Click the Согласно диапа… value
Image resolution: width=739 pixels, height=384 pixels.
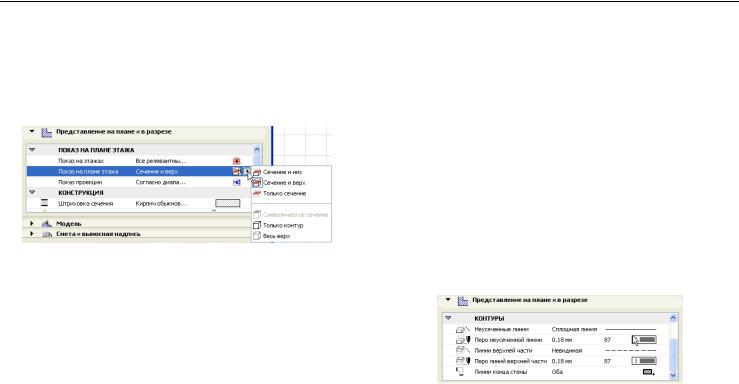[160, 182]
